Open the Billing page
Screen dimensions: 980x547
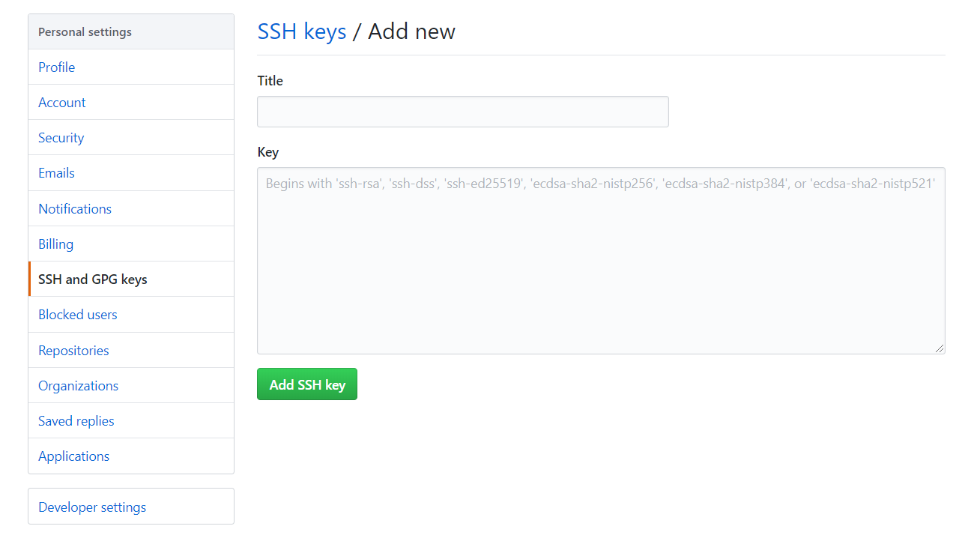click(56, 244)
